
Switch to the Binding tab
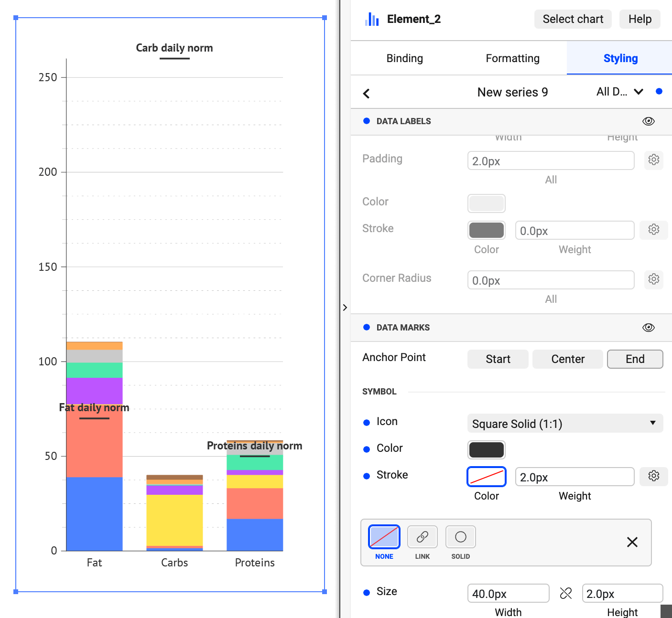tap(404, 58)
